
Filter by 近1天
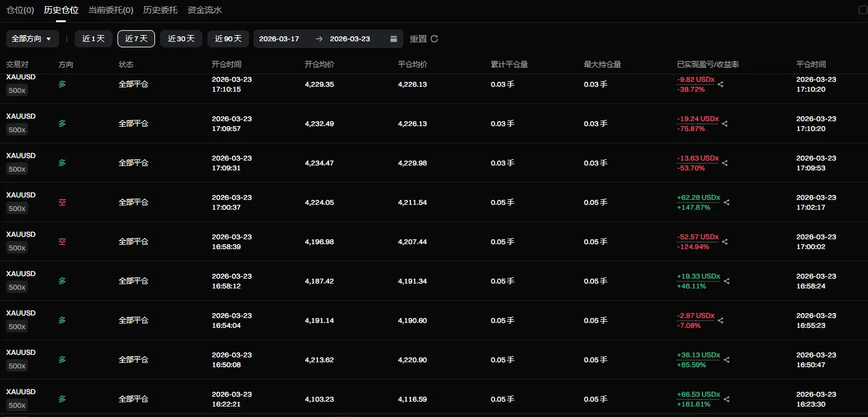[x=94, y=39]
